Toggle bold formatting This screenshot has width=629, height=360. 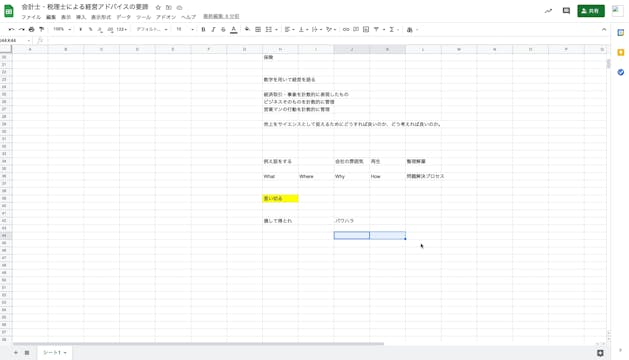click(203, 29)
